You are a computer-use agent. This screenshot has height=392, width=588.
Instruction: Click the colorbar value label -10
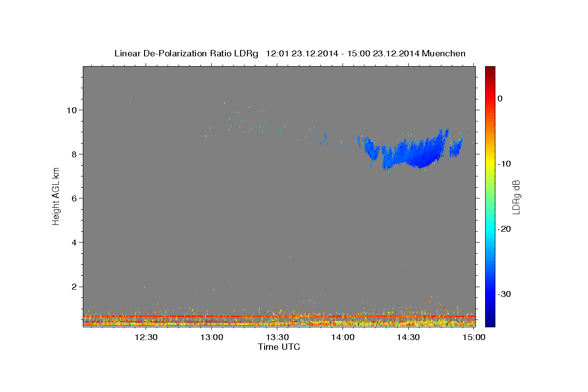click(x=504, y=164)
